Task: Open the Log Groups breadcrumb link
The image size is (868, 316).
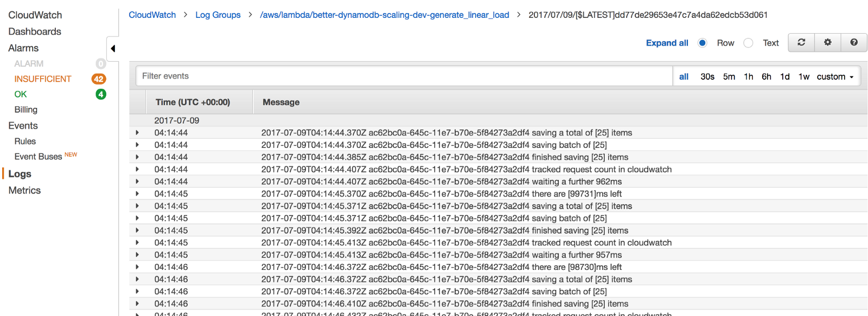Action: 218,15
